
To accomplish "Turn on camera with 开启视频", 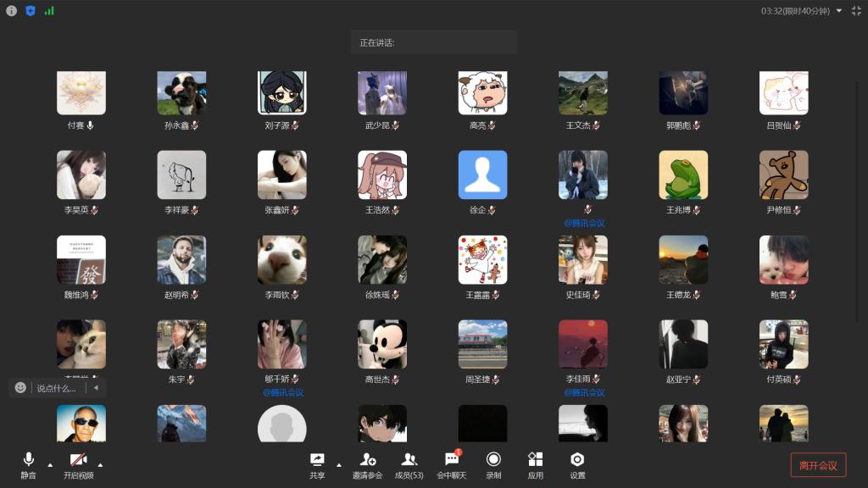I will click(78, 464).
